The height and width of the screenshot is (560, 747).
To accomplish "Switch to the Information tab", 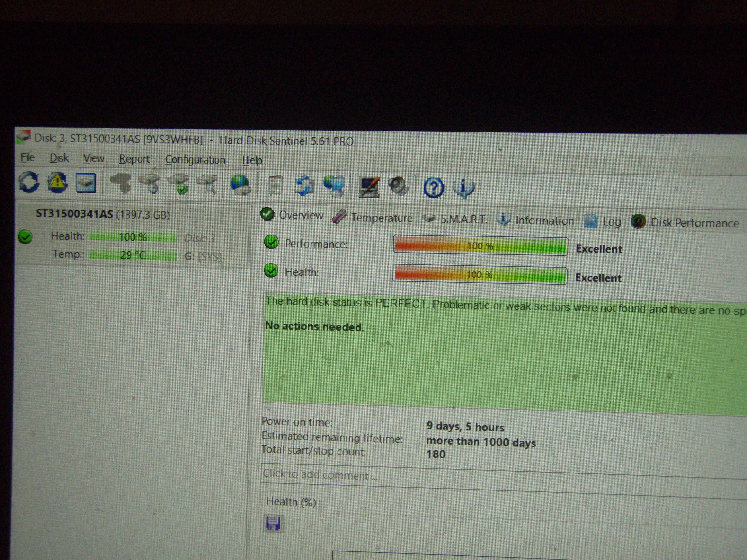I will coord(535,220).
